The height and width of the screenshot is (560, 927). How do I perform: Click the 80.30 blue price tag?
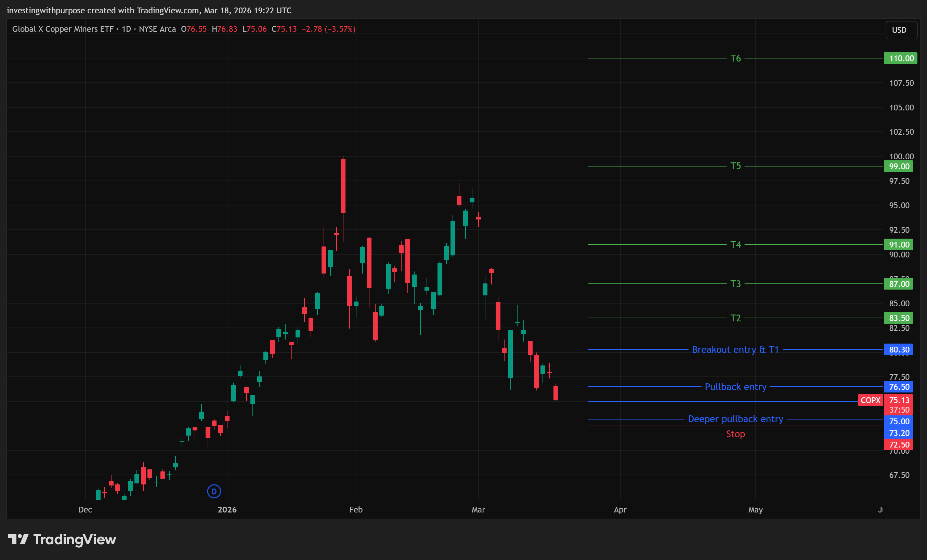click(898, 350)
